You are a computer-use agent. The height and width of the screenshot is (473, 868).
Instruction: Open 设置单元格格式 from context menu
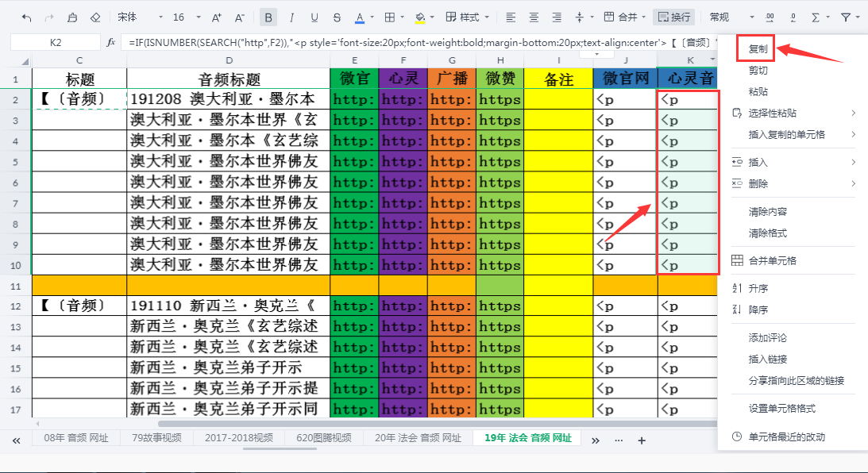[781, 408]
